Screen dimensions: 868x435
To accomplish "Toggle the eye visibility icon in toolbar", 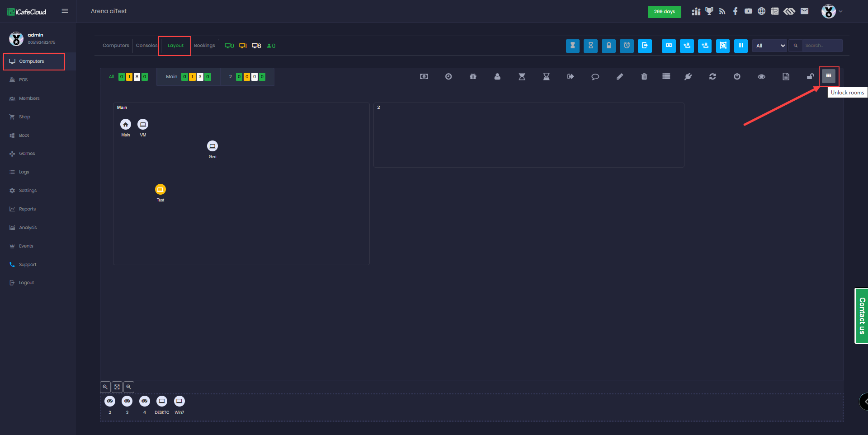I will coord(761,77).
